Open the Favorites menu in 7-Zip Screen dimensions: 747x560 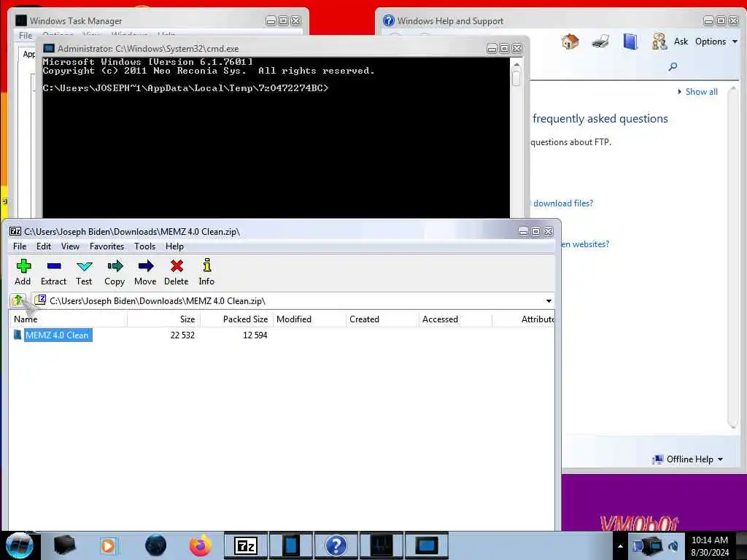click(107, 246)
